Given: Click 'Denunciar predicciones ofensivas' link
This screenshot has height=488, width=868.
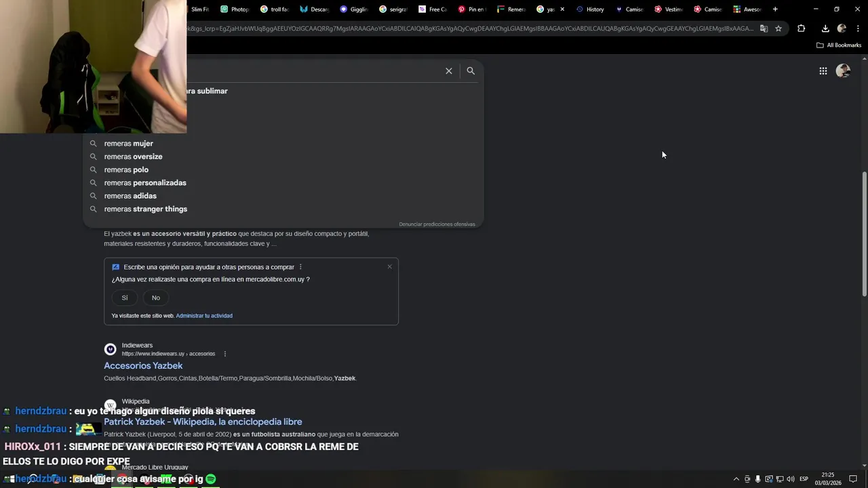Looking at the screenshot, I should tap(437, 224).
